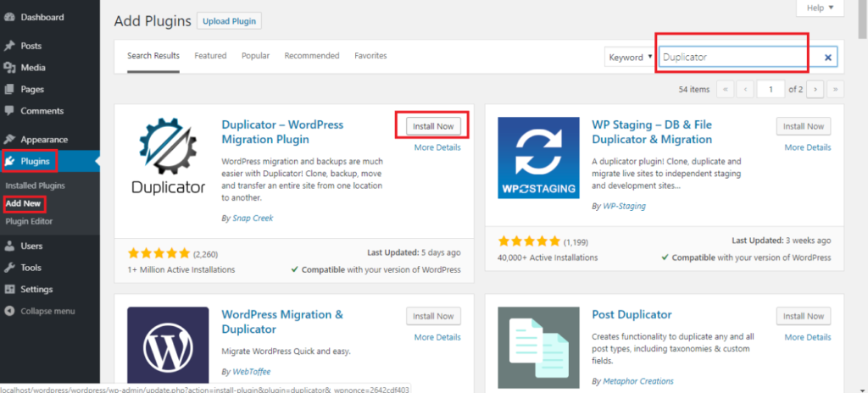Open WP Staging – DB & File title link
The height and width of the screenshot is (393, 868).
(x=652, y=132)
